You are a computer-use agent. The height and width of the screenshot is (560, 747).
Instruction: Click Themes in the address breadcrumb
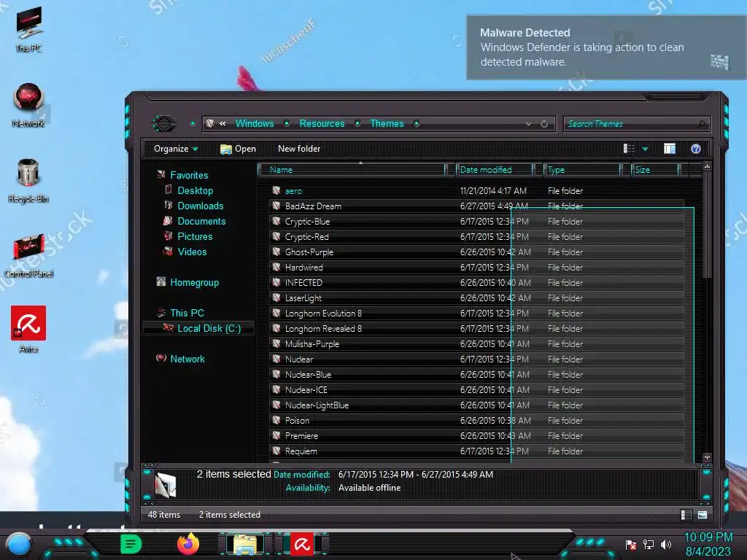click(387, 123)
